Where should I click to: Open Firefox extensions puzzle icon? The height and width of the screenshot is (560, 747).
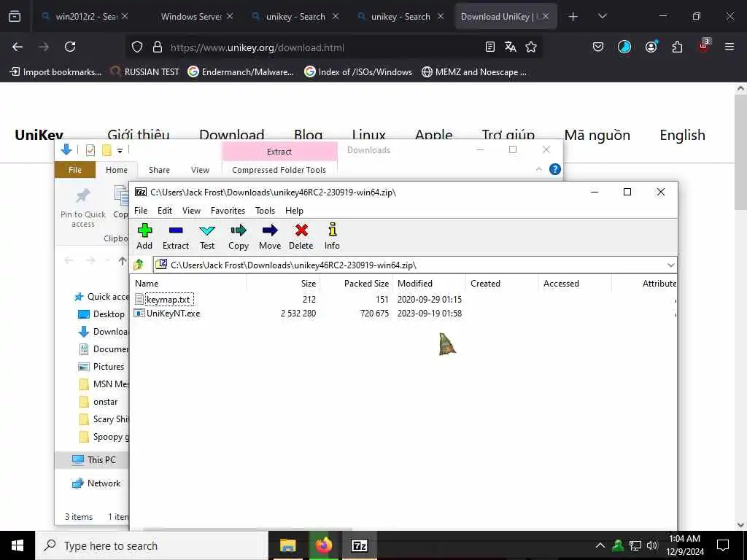677,47
